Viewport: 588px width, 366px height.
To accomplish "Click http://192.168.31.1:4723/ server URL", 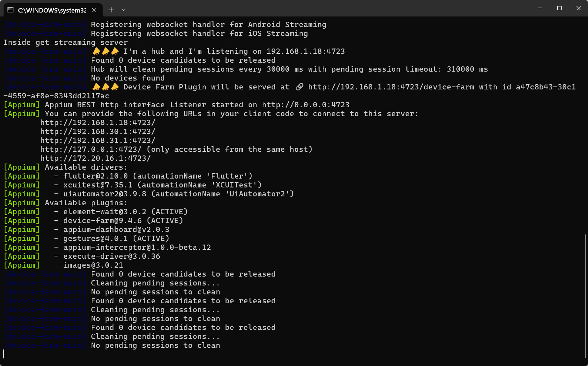I will click(x=98, y=141).
